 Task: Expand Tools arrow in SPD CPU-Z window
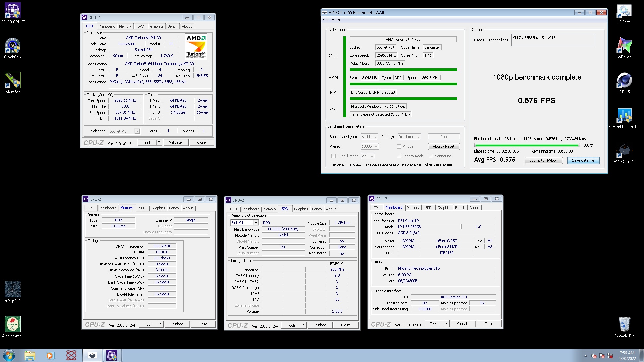tap(303, 325)
